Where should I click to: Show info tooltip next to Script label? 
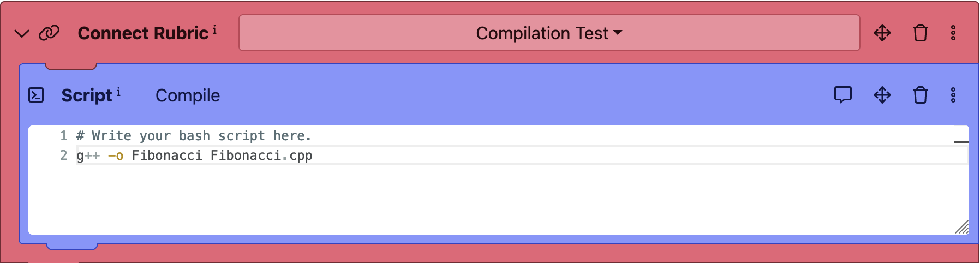click(118, 92)
